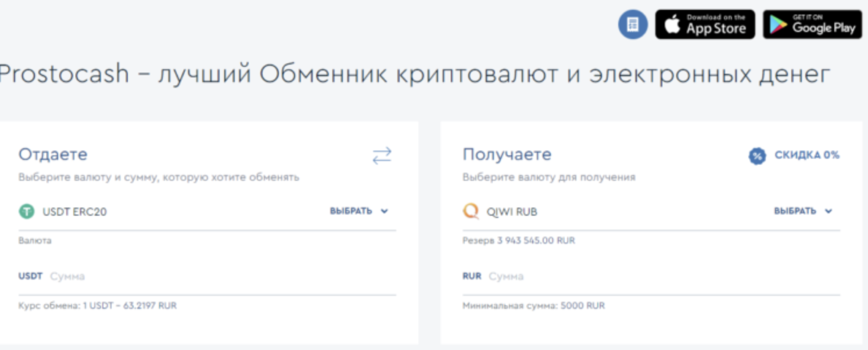868x350 pixels.
Task: Click the blue calculator icon
Action: [633, 24]
